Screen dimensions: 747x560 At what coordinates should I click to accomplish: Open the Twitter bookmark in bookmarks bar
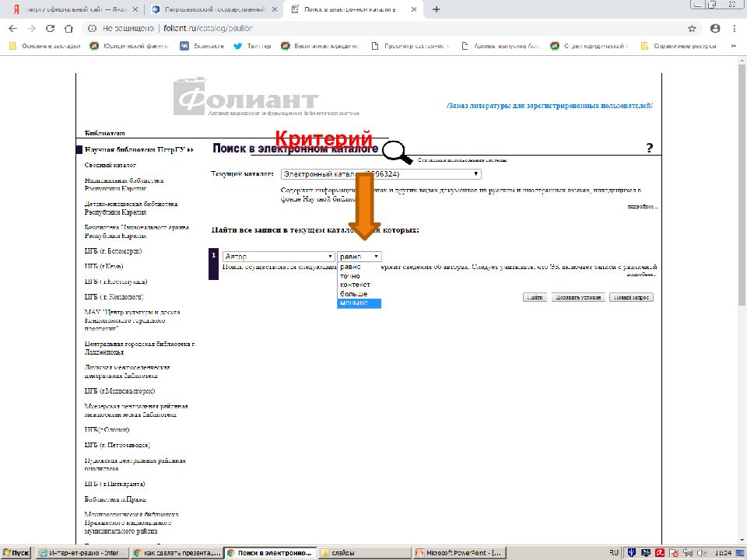[x=253, y=46]
